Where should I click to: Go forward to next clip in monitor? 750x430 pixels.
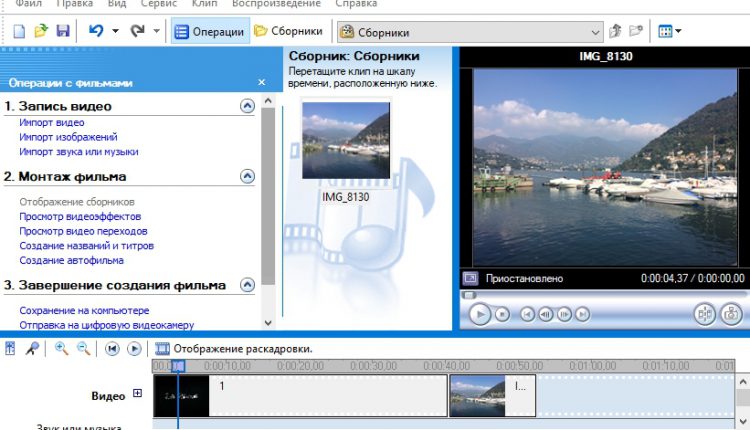coord(582,314)
